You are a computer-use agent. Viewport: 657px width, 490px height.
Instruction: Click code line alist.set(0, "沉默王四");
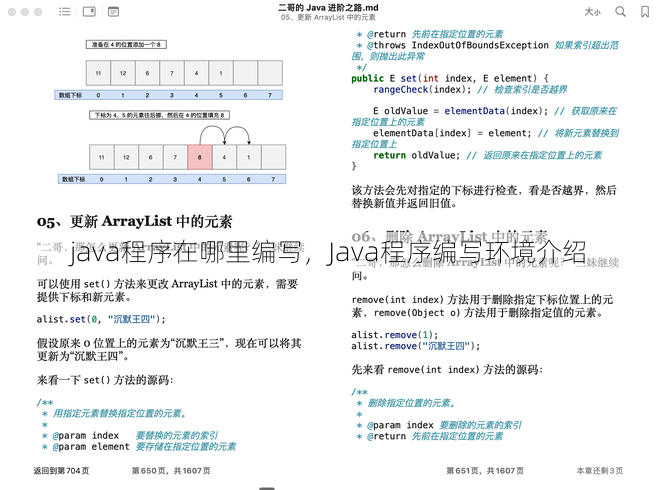(101, 319)
